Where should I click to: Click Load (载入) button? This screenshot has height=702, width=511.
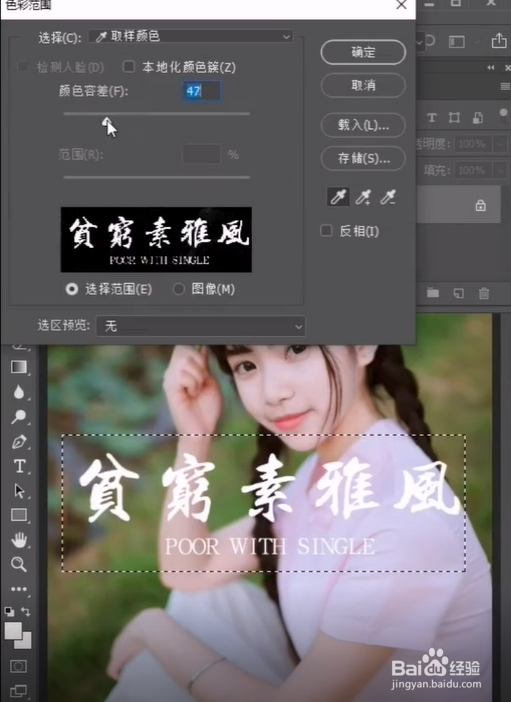tap(363, 125)
